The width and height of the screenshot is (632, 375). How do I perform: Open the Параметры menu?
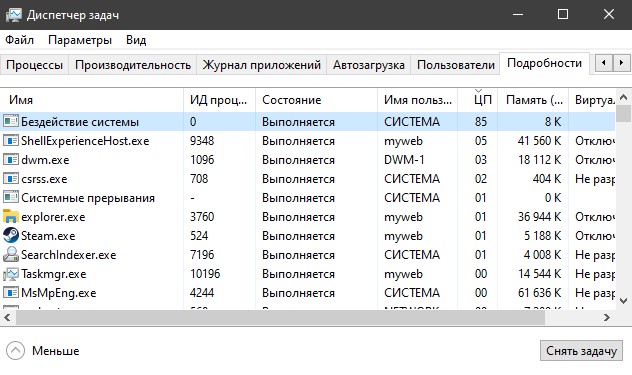click(80, 40)
